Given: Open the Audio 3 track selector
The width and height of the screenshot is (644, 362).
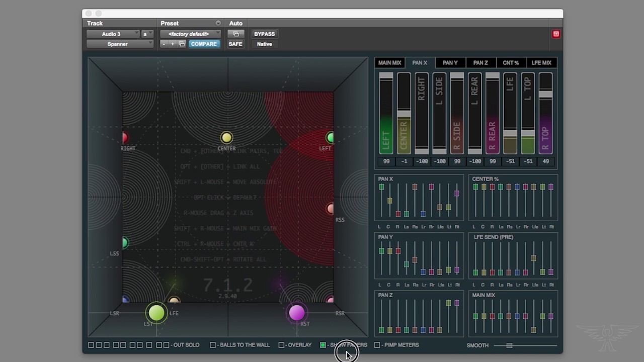Looking at the screenshot, I should pos(113,34).
